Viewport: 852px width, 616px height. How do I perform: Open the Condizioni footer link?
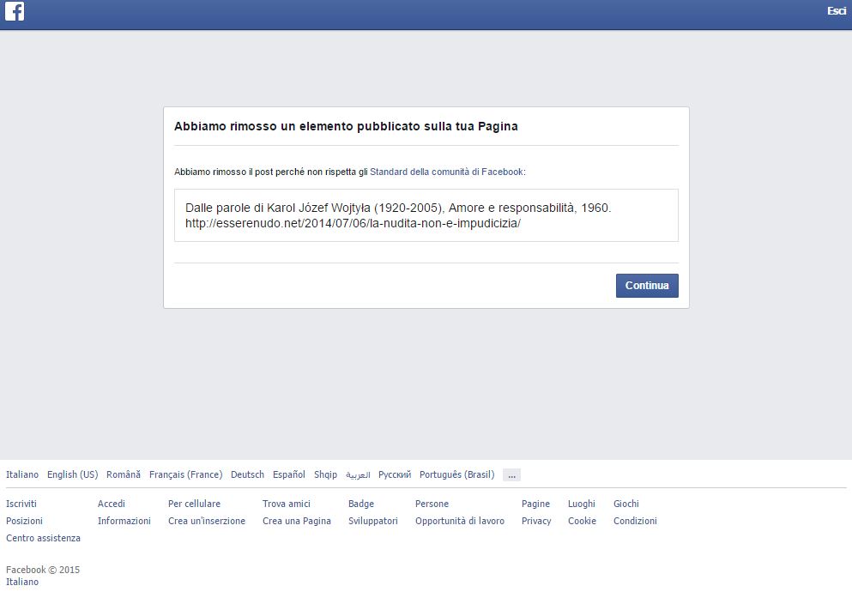(x=635, y=521)
